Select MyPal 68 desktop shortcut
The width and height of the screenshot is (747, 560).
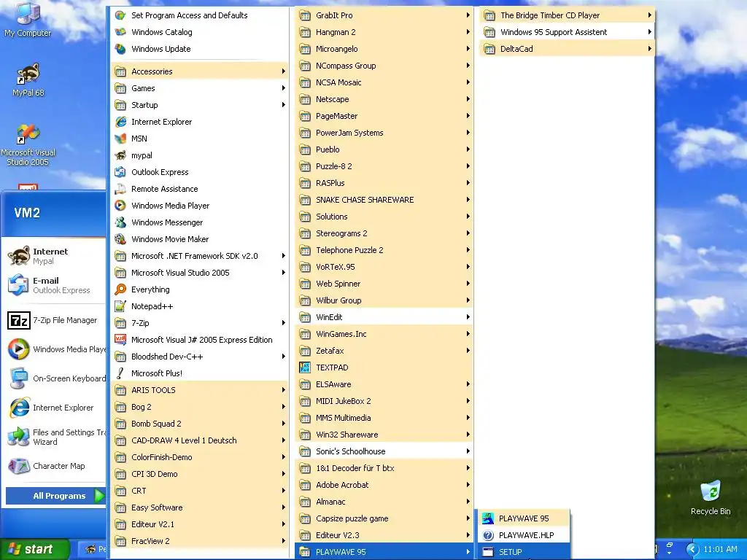click(28, 80)
